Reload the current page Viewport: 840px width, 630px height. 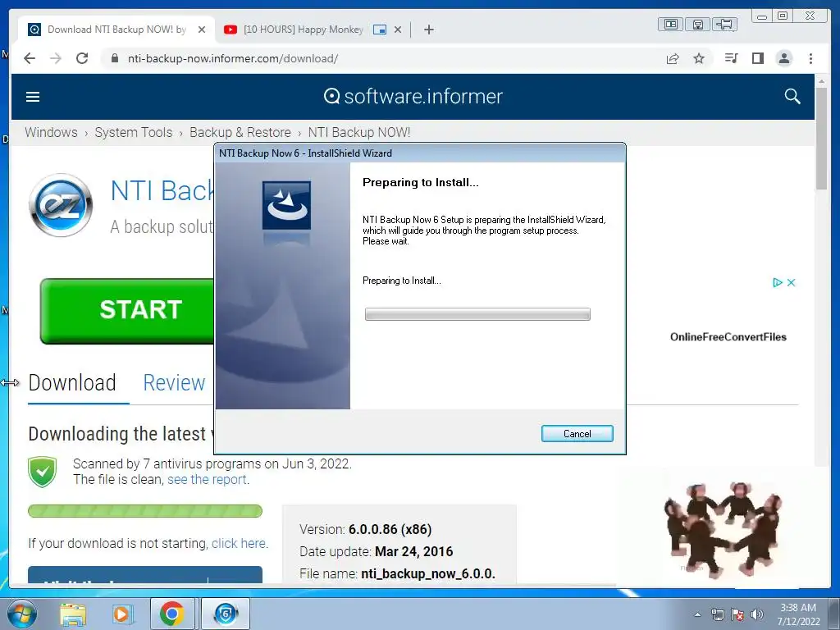pos(82,58)
